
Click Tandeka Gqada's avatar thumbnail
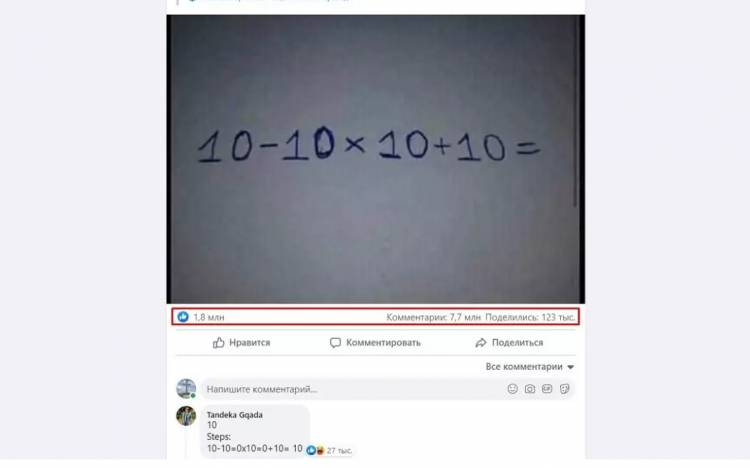point(186,416)
